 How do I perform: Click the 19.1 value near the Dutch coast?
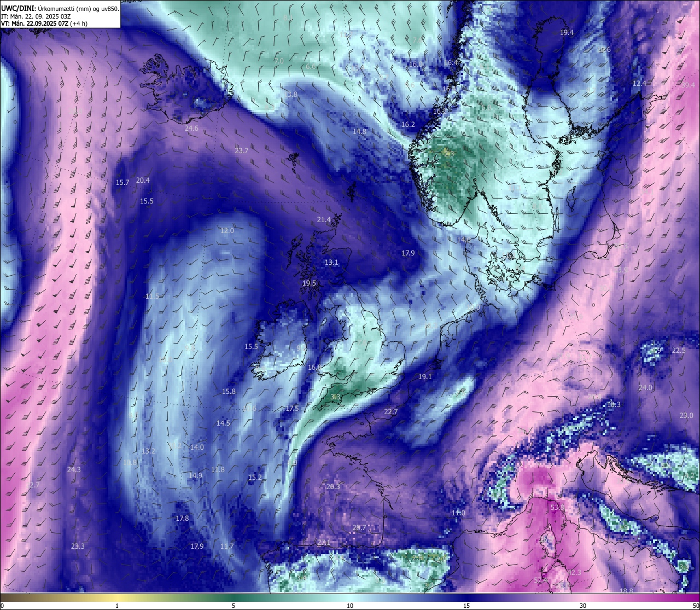[x=425, y=377]
